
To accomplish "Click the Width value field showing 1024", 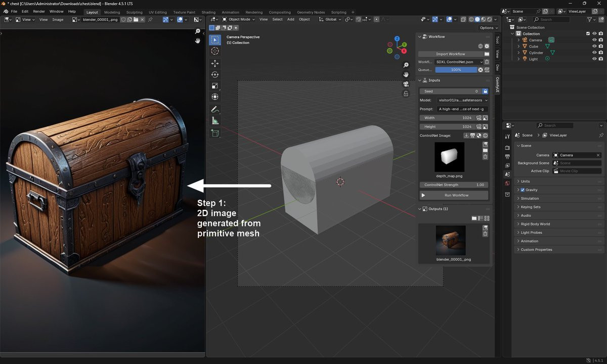I will [447, 118].
